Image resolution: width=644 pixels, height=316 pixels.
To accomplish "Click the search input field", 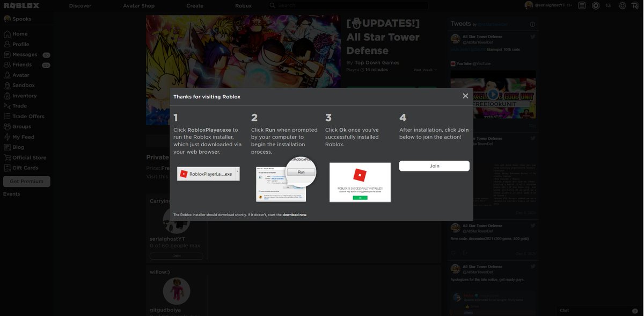I will point(348,5).
